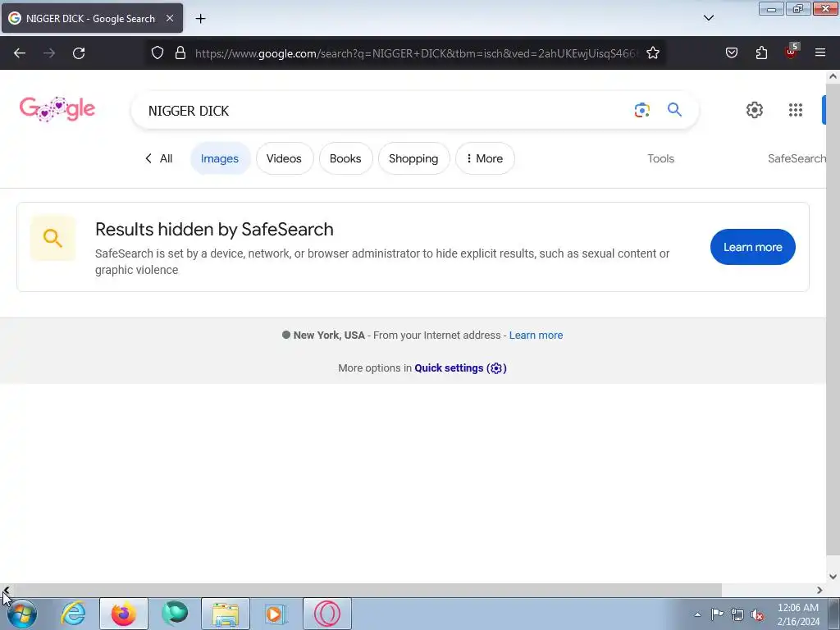Search by image with the camera icon
The height and width of the screenshot is (630, 840).
click(641, 110)
